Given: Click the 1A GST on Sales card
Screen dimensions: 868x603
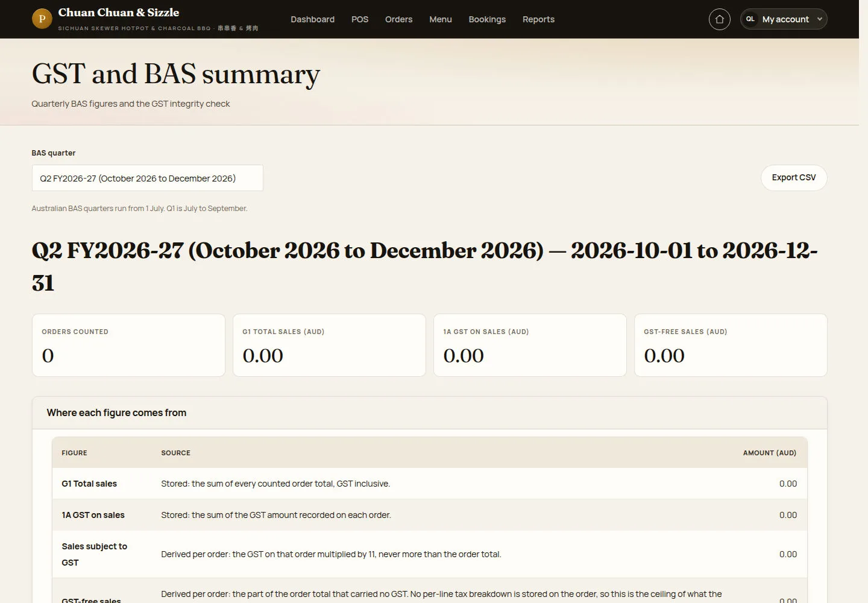Looking at the screenshot, I should coord(530,345).
